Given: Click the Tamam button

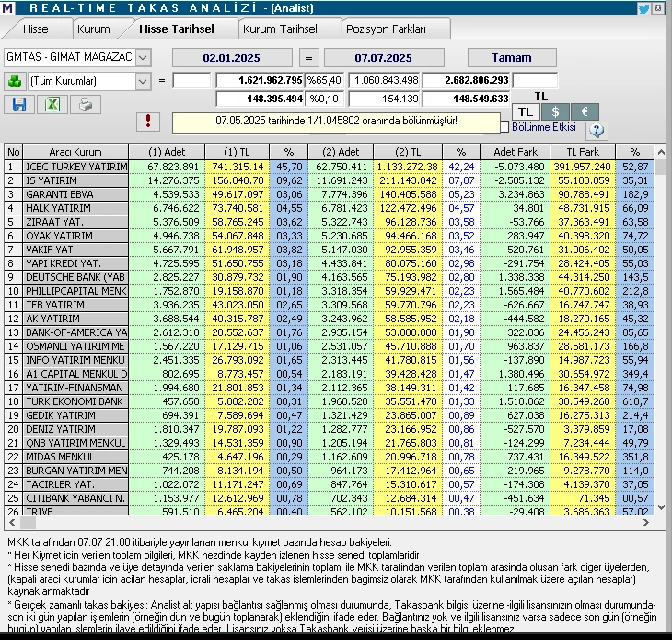Looking at the screenshot, I should pyautogui.click(x=512, y=57).
